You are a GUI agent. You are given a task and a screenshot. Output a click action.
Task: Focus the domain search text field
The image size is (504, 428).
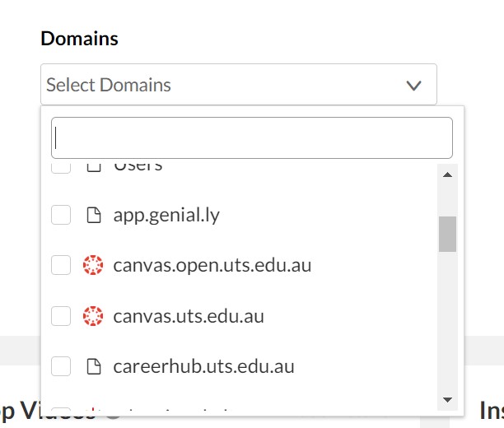coord(251,137)
